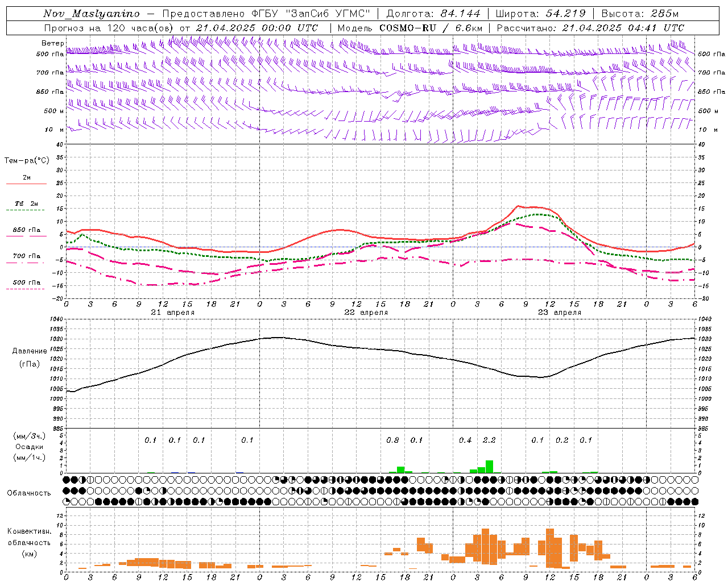728x582 pixels.
Task: Click the (км) unit under convective cloudiness
Action: (29, 554)
